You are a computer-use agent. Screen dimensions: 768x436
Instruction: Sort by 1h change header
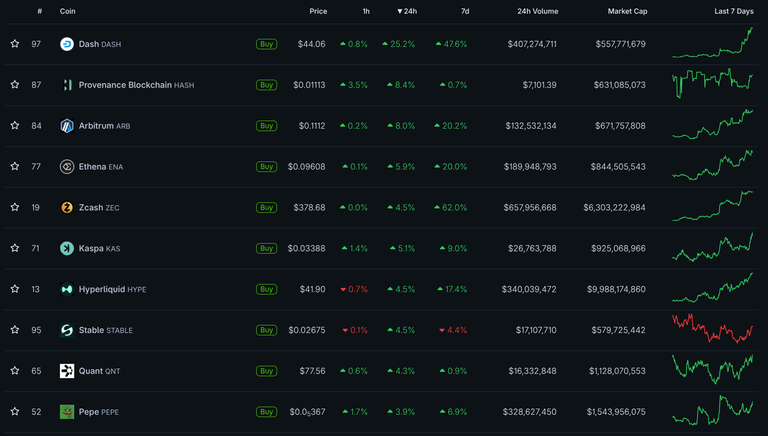coord(366,11)
